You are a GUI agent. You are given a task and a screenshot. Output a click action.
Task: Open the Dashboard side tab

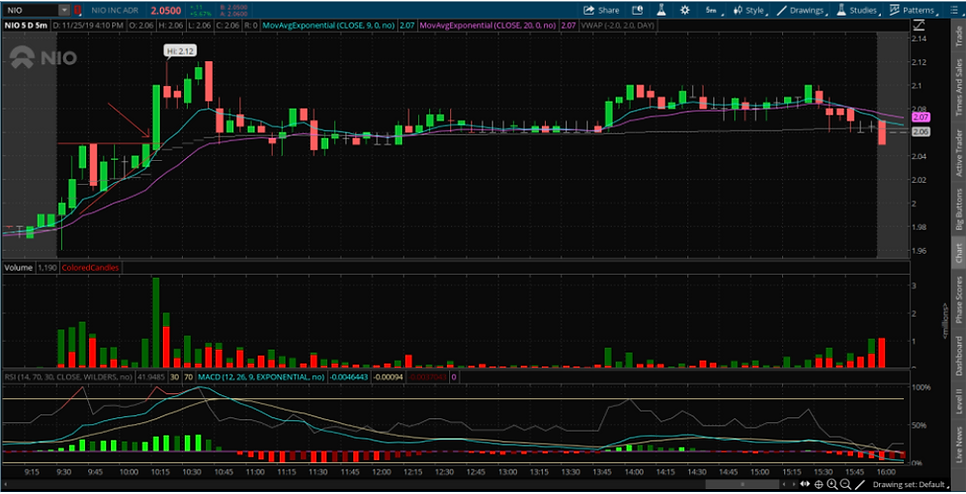coord(958,355)
